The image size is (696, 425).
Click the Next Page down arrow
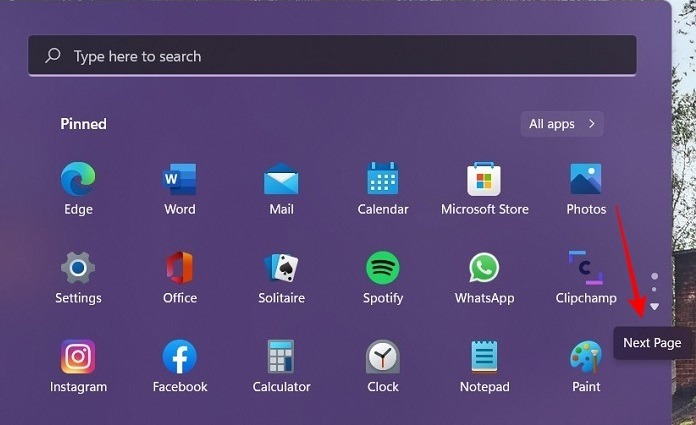point(654,306)
